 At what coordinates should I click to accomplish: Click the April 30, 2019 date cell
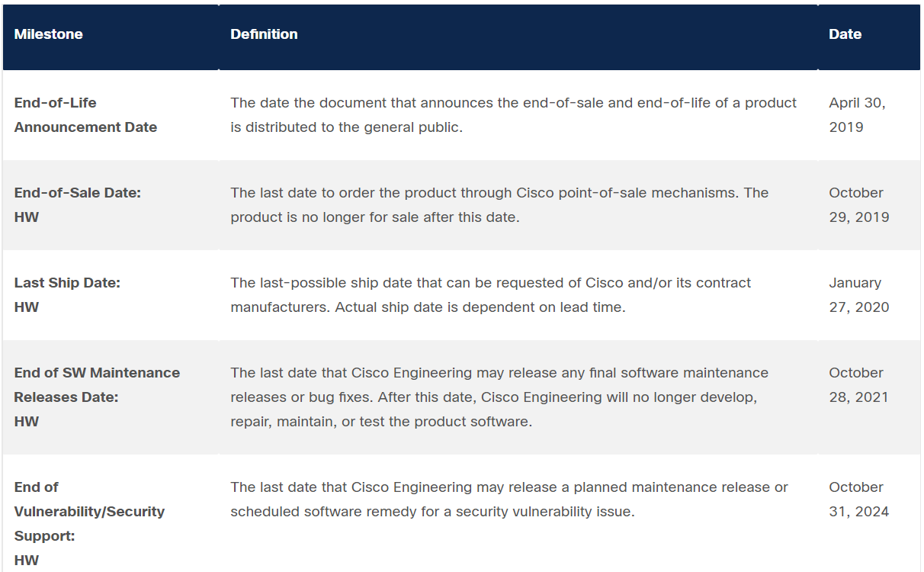tap(858, 115)
